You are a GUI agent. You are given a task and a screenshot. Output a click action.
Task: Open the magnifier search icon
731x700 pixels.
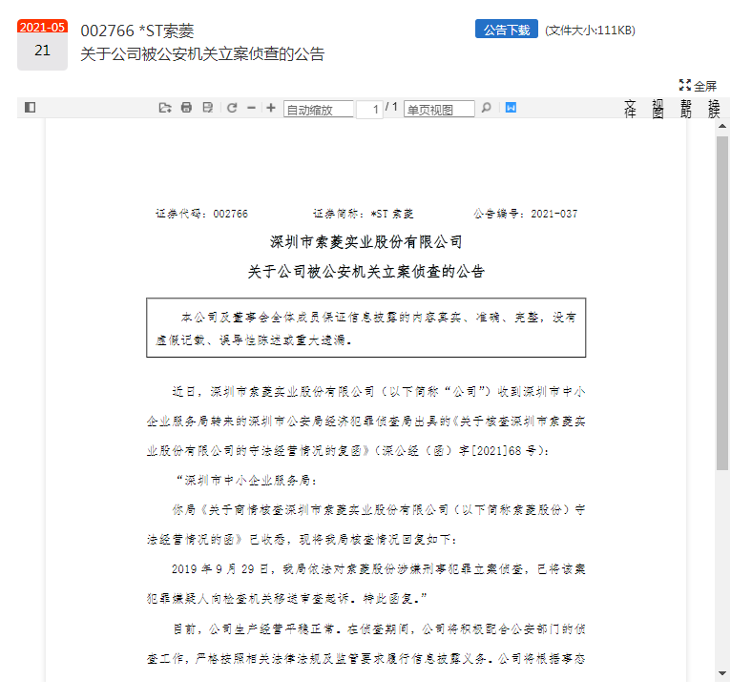(x=487, y=108)
